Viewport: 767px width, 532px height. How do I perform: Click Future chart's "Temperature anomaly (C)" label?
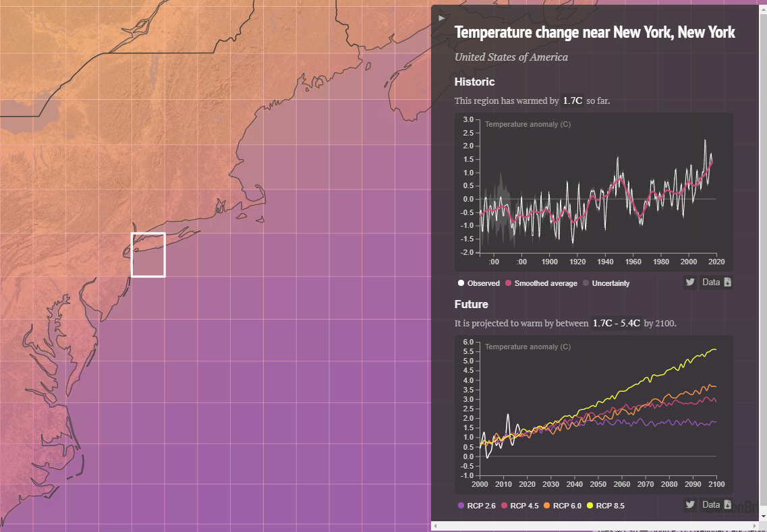tap(528, 347)
